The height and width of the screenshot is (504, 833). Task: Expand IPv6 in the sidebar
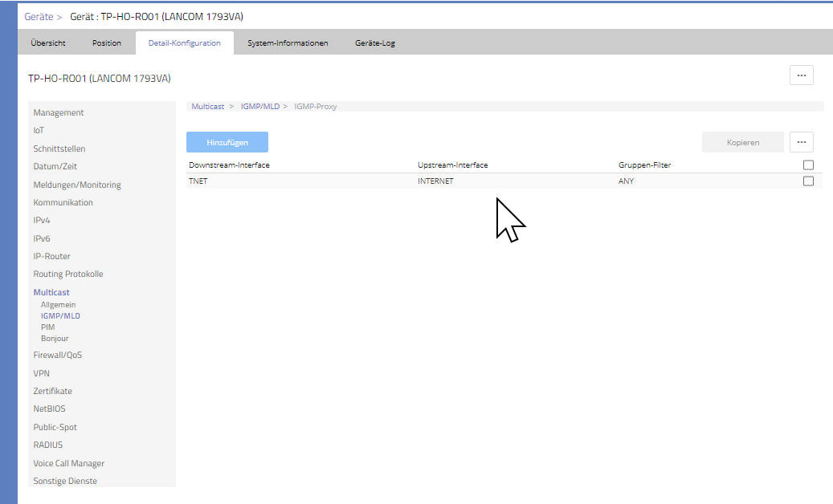click(42, 238)
